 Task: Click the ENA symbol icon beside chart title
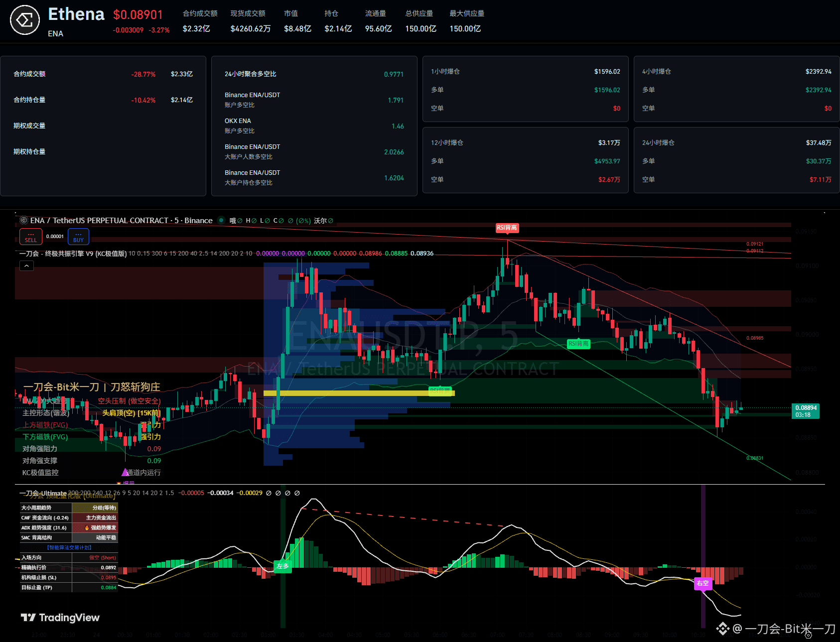(23, 220)
